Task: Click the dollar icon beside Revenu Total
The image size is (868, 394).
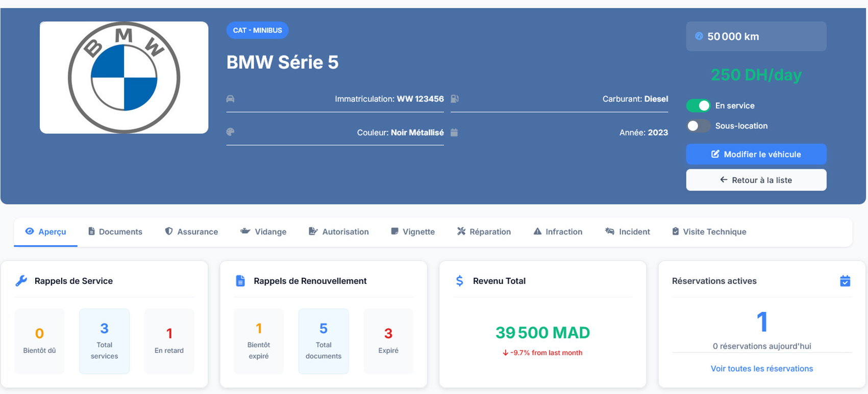Action: (459, 281)
